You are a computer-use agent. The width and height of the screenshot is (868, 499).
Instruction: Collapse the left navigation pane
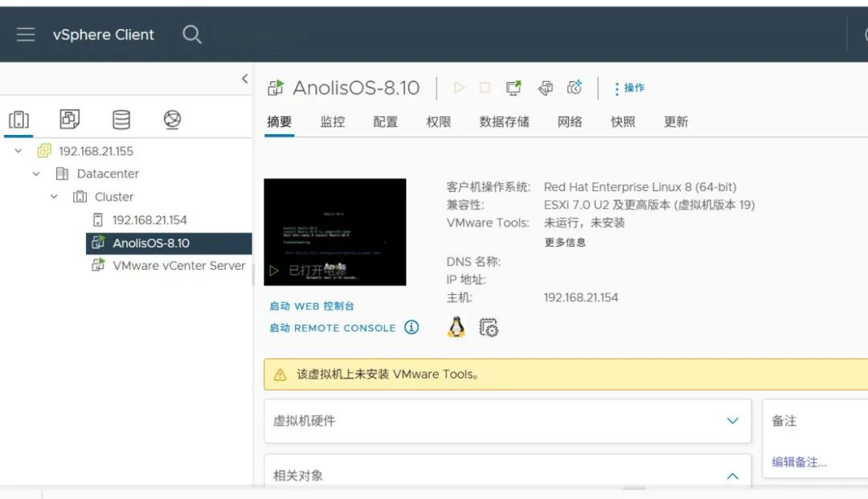[244, 79]
